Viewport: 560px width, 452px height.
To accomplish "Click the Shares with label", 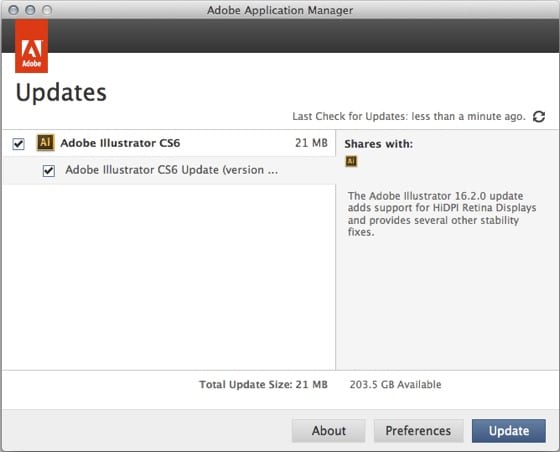I will pyautogui.click(x=379, y=144).
